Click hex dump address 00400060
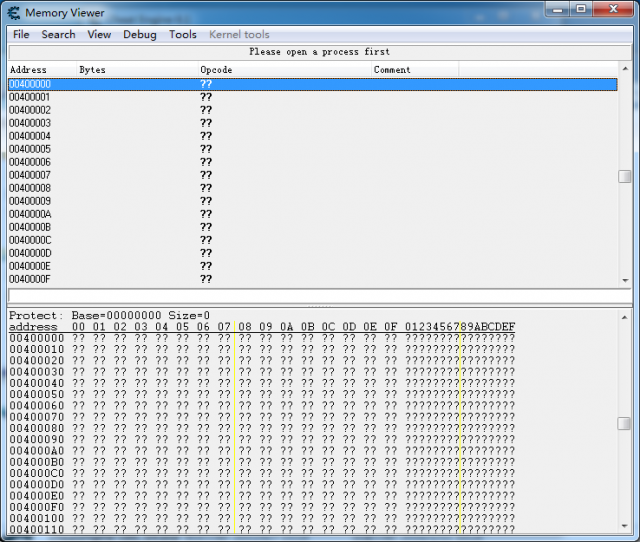 click(37, 406)
